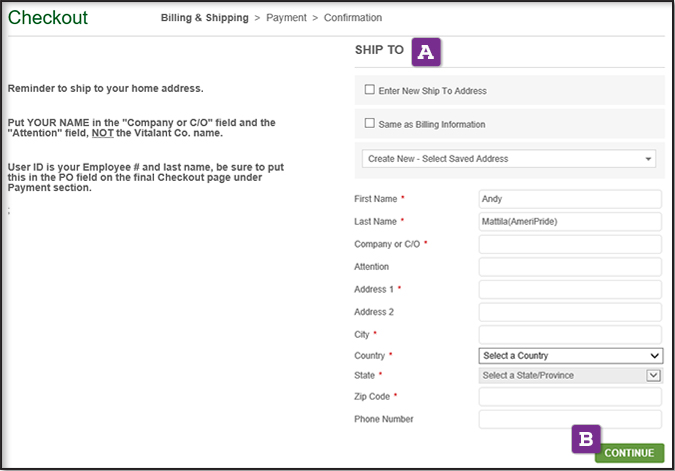Image resolution: width=675 pixels, height=471 pixels.
Task: Click the First Name field containing Andy
Action: click(x=570, y=199)
